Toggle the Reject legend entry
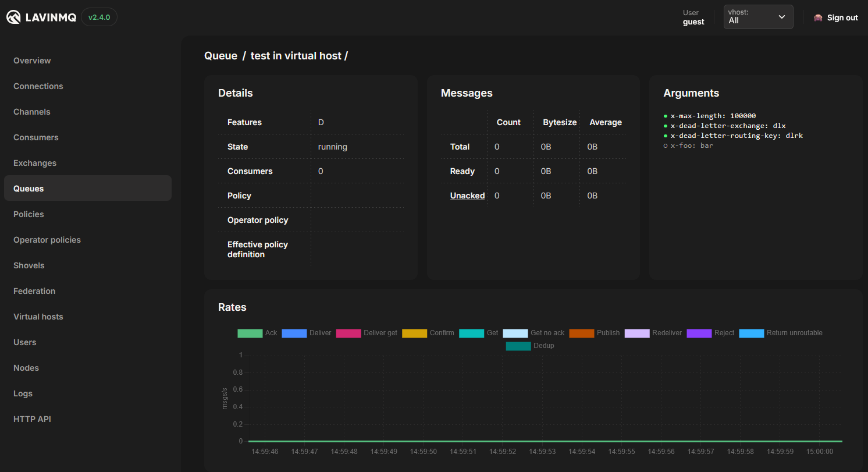Screen dimensions: 868x472 click(x=710, y=333)
